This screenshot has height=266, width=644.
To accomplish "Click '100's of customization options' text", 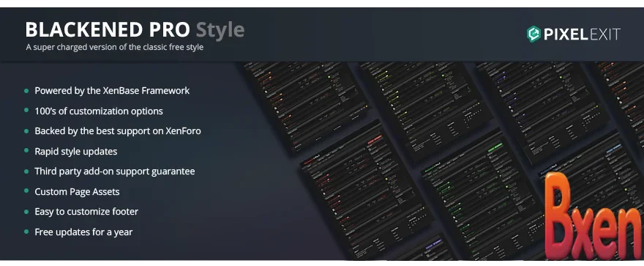I will pyautogui.click(x=99, y=111).
